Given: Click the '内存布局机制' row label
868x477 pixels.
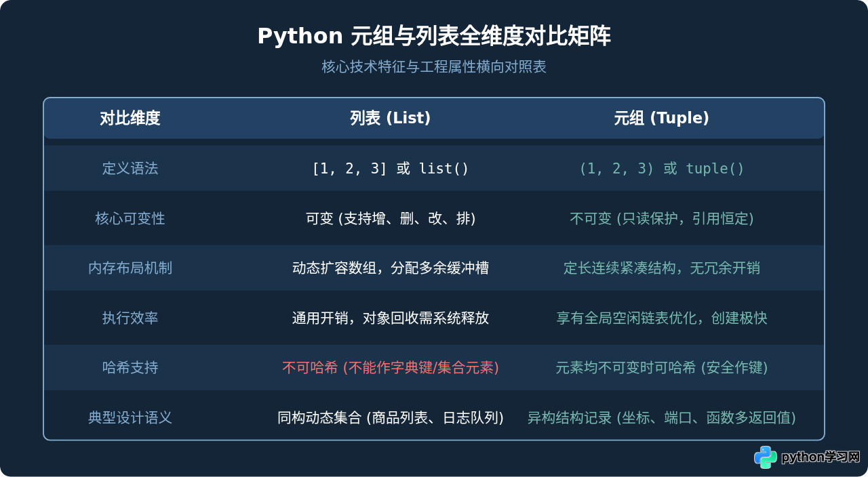Looking at the screenshot, I should pos(130,268).
